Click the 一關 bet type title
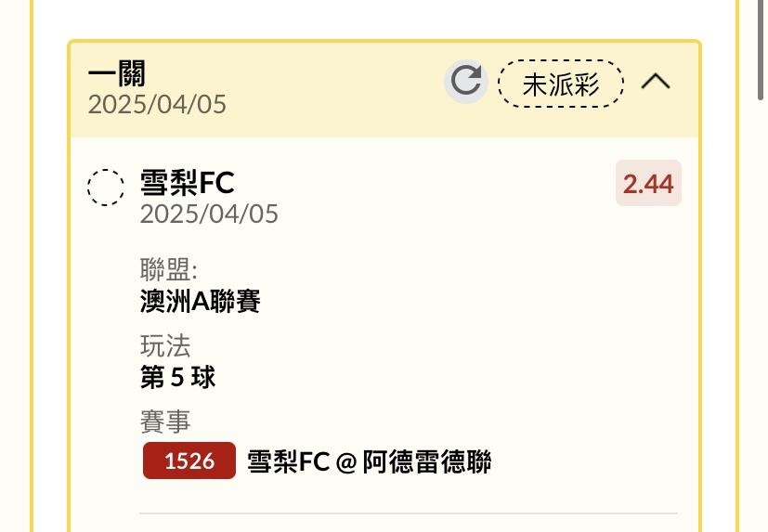The height and width of the screenshot is (532, 768). (117, 73)
